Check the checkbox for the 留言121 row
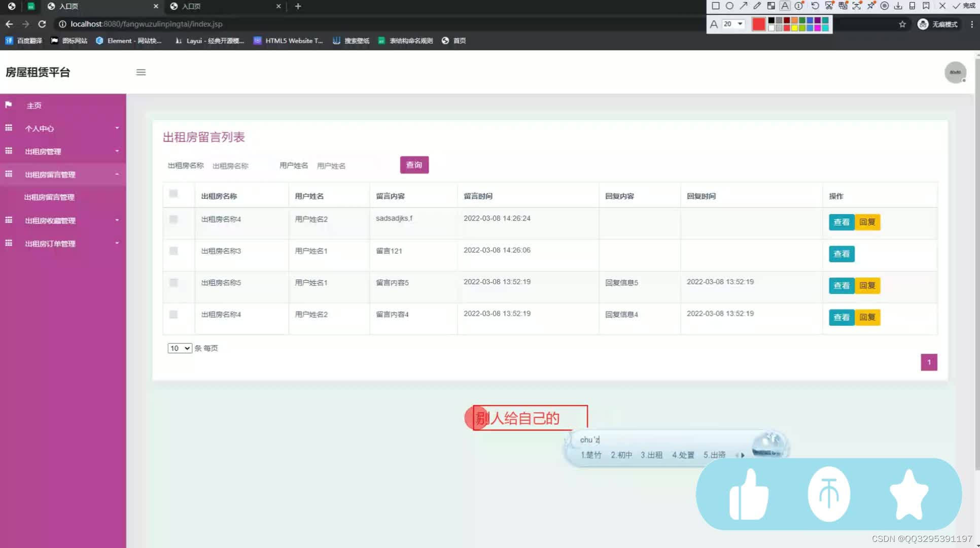The width and height of the screenshot is (980, 548). 174,251
